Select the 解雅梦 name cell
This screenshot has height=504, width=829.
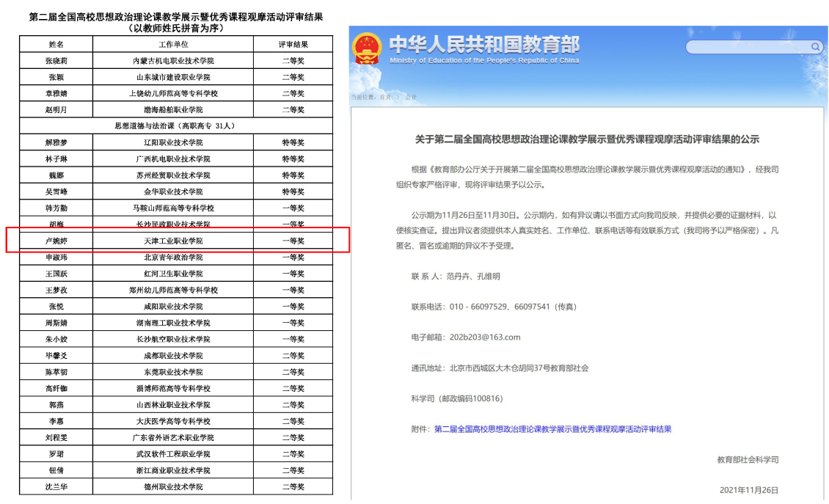56,142
